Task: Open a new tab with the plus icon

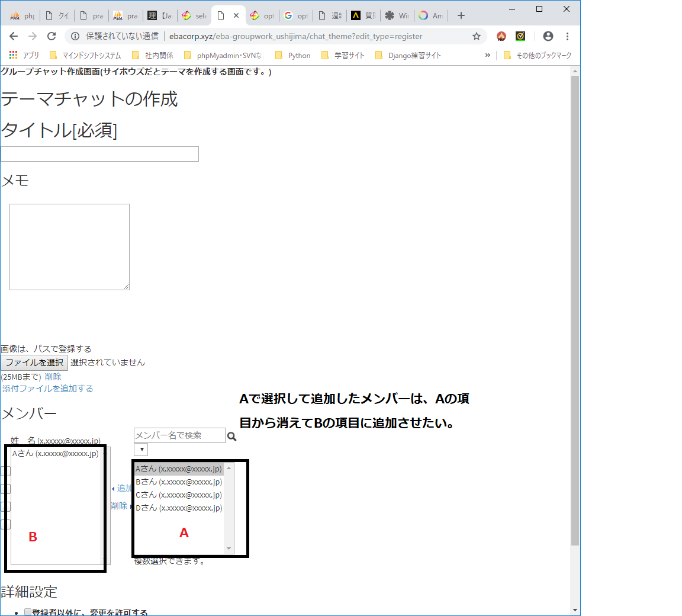Action: 461,15
